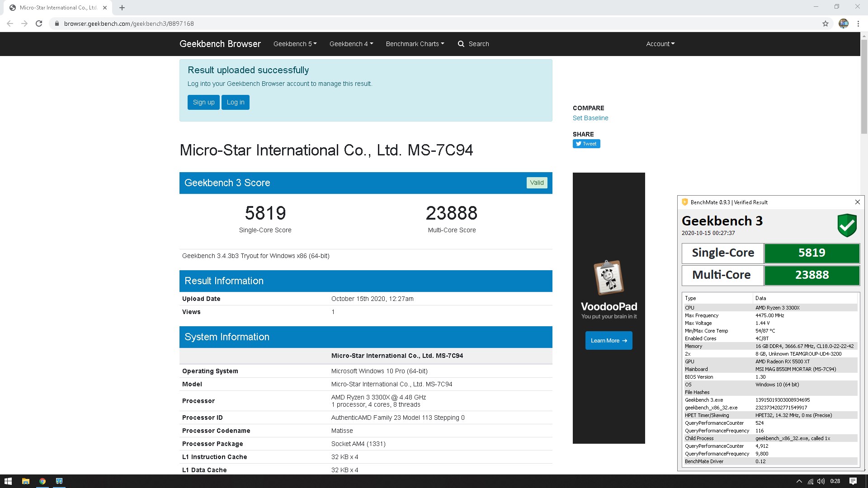Click Operating System Microsoft Windows 10 Pro

[x=379, y=371]
